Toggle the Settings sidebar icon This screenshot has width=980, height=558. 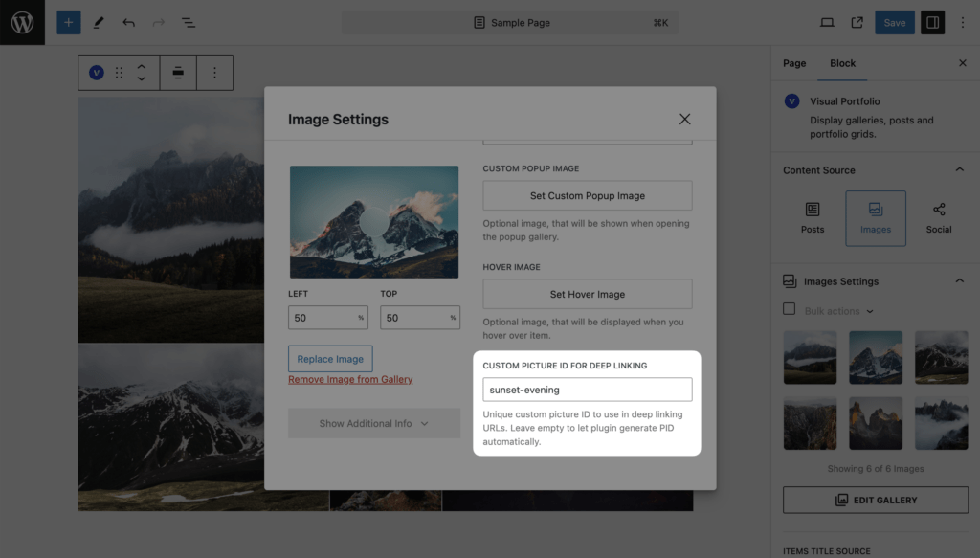tap(932, 23)
